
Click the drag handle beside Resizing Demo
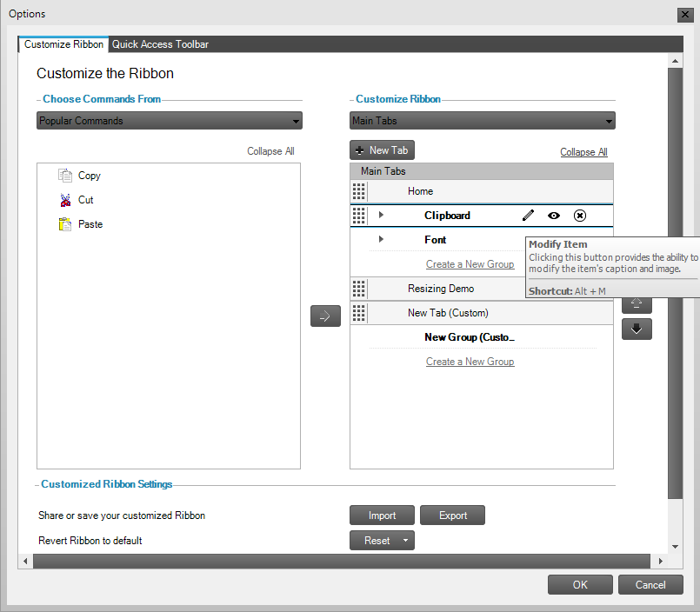pyautogui.click(x=358, y=289)
